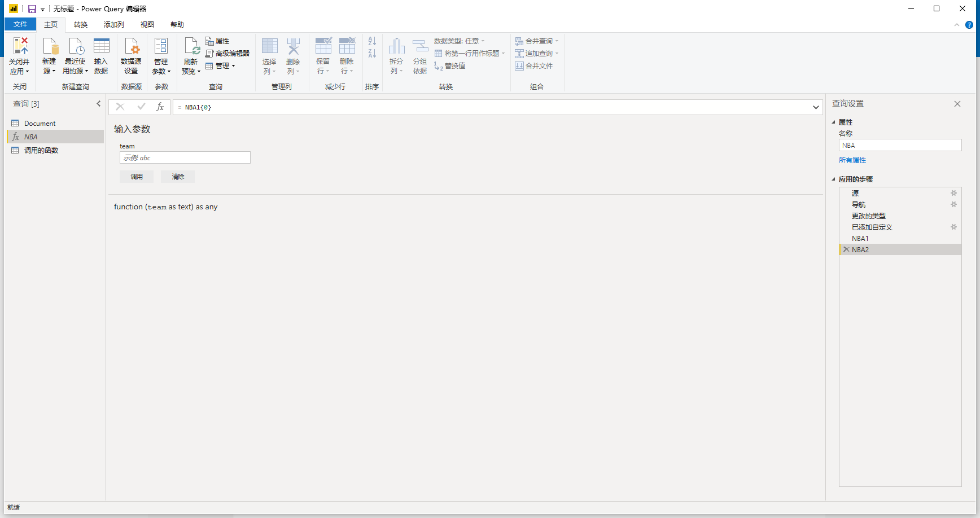Click Group By (分组依据) icon
Screen dimensions: 980x518
[x=420, y=46]
